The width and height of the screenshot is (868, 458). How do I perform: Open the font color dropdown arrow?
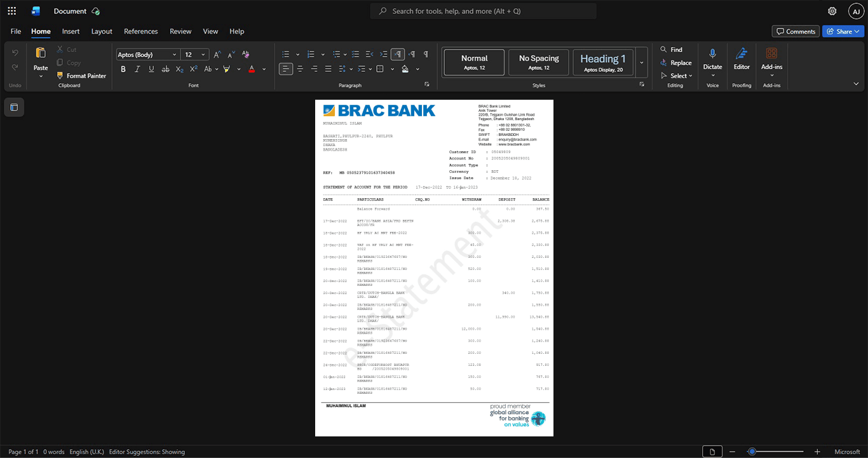(x=264, y=69)
